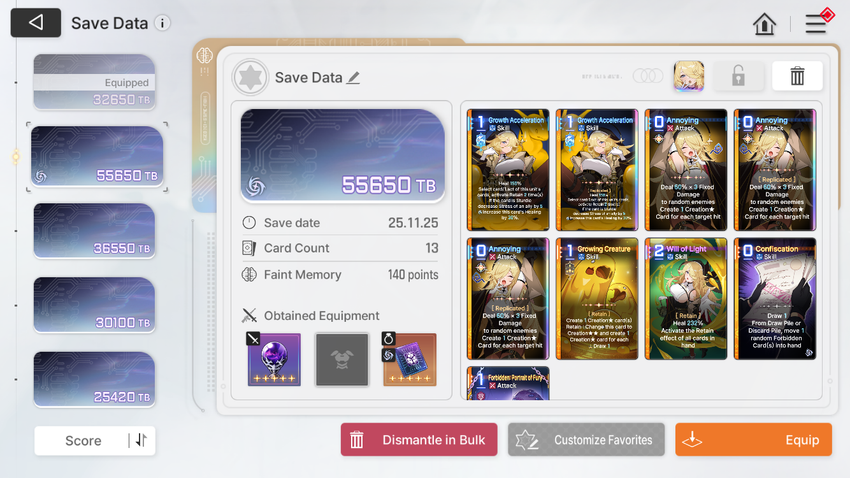Screen dimensions: 850x478
Task: Open Customize Favorites
Action: pyautogui.click(x=586, y=440)
